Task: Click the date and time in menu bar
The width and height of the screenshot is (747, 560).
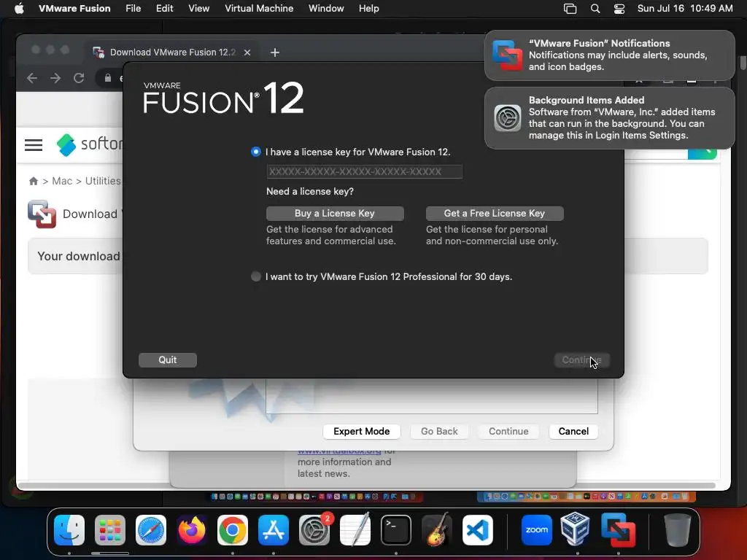Action: pos(685,9)
